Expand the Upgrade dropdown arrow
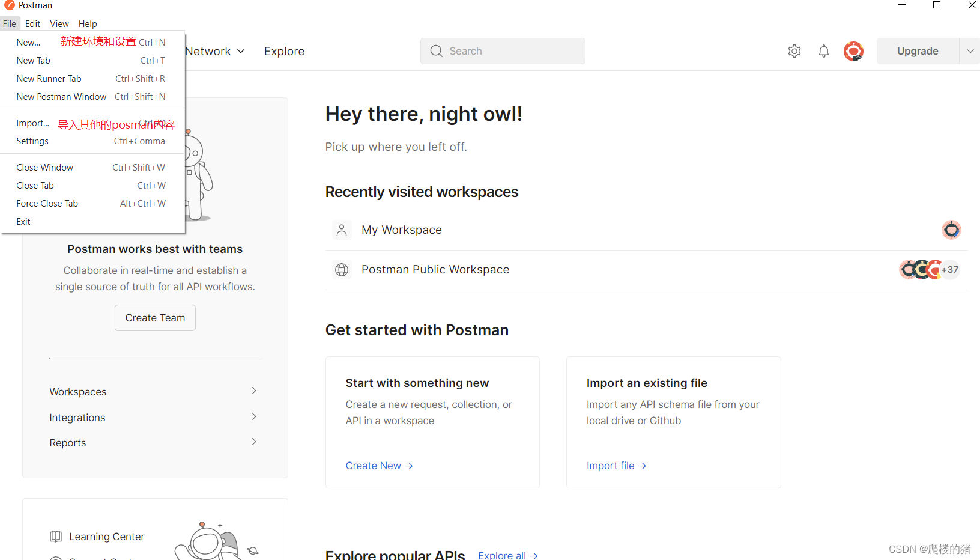980x560 pixels. tap(970, 51)
